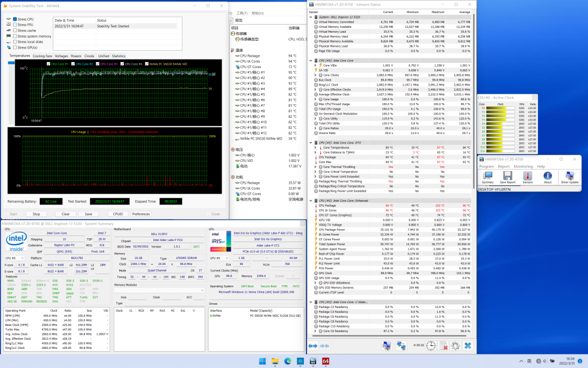This screenshot has width=588, height=368.
Task: Expand Core Clocks sensor row
Action: (x=315, y=75)
